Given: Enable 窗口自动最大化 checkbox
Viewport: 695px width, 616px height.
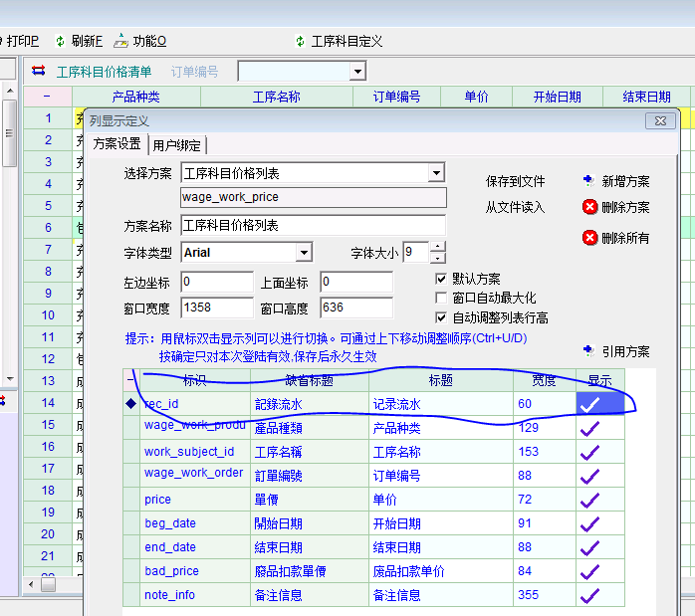Looking at the screenshot, I should point(442,298).
